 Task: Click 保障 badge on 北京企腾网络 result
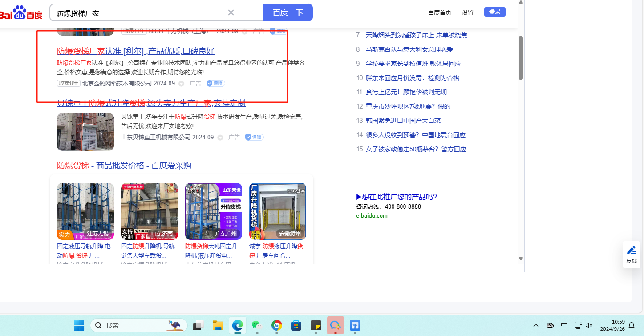[x=215, y=83]
